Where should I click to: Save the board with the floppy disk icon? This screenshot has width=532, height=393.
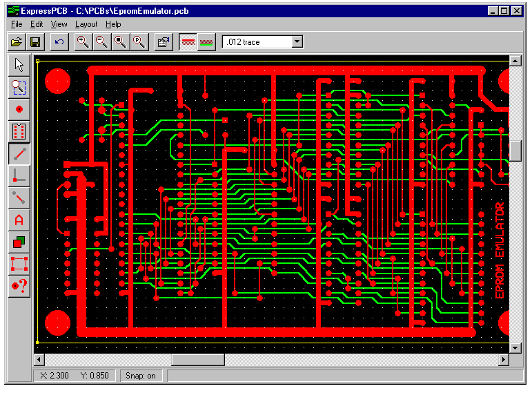[35, 42]
